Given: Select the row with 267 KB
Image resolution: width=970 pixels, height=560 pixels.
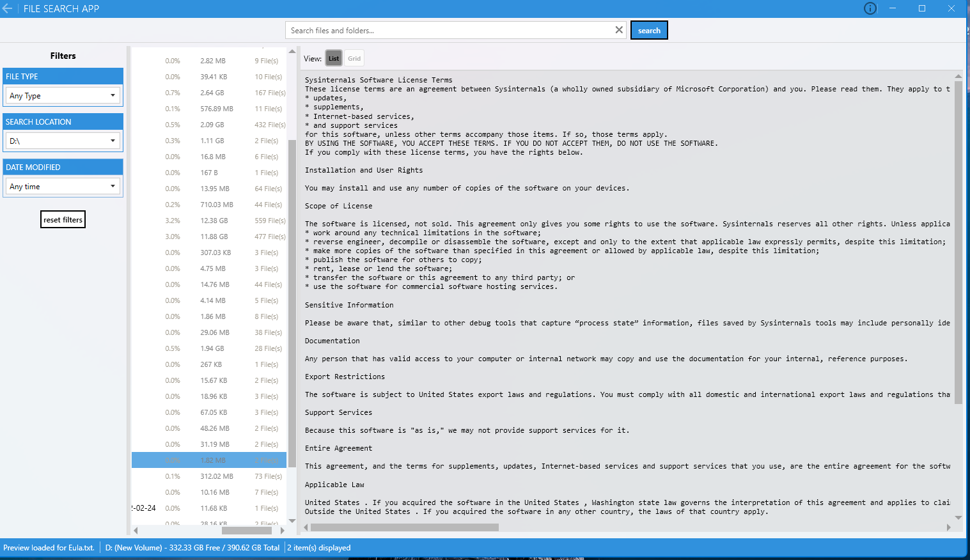Looking at the screenshot, I should 209,364.
